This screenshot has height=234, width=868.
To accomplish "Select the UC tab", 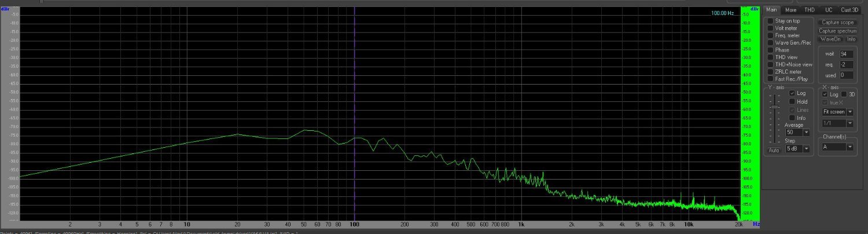I will 829,10.
